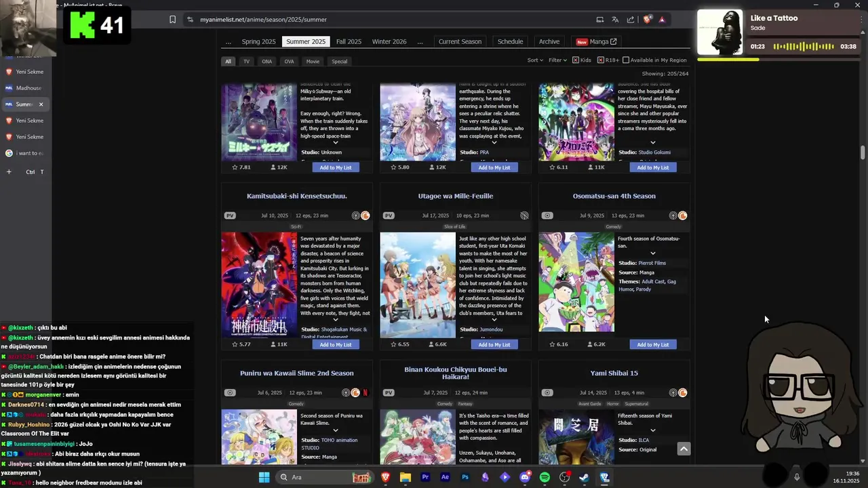The width and height of the screenshot is (868, 488).
Task: Expand synopsis on the Studio Gokumi card
Action: [652, 142]
